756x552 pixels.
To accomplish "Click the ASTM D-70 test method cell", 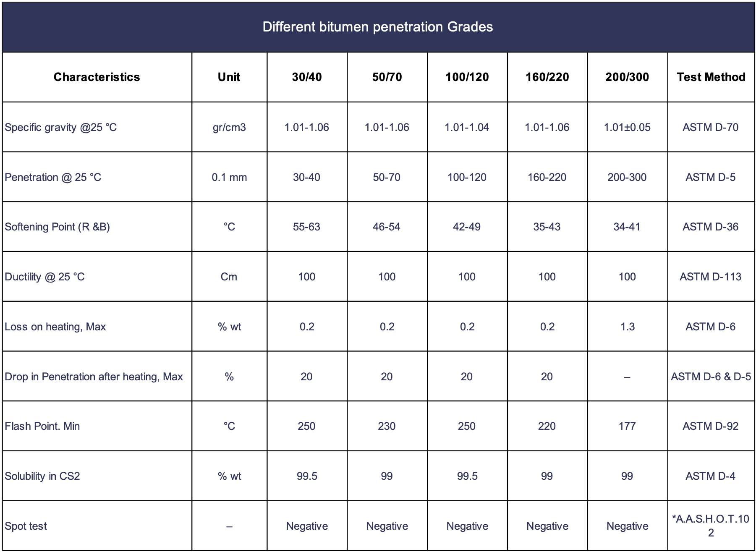I will [x=711, y=127].
